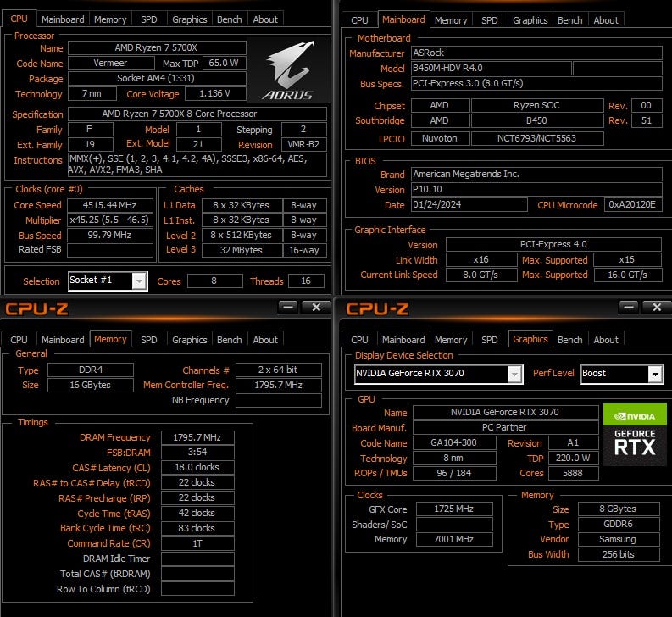Open Bench tab in bottom-right window
The image size is (672, 617).
click(x=570, y=340)
